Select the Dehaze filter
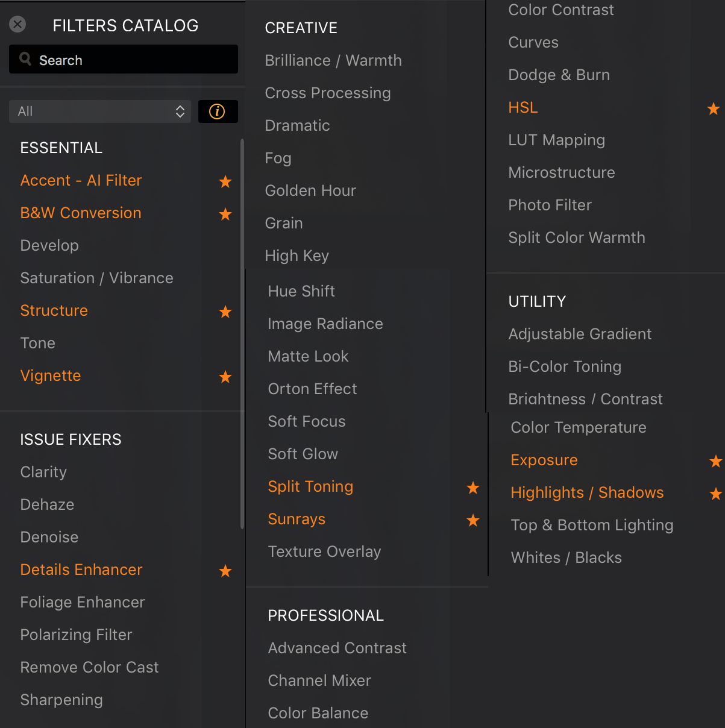 point(48,505)
